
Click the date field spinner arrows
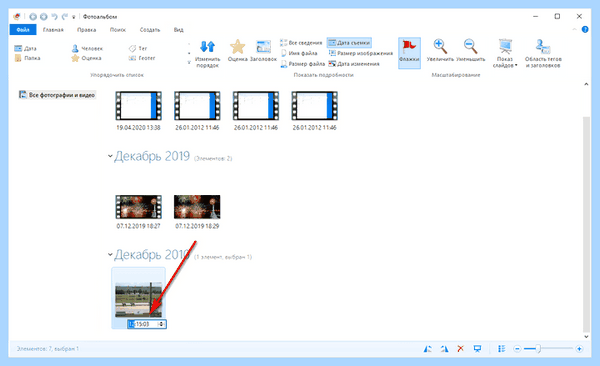(161, 324)
